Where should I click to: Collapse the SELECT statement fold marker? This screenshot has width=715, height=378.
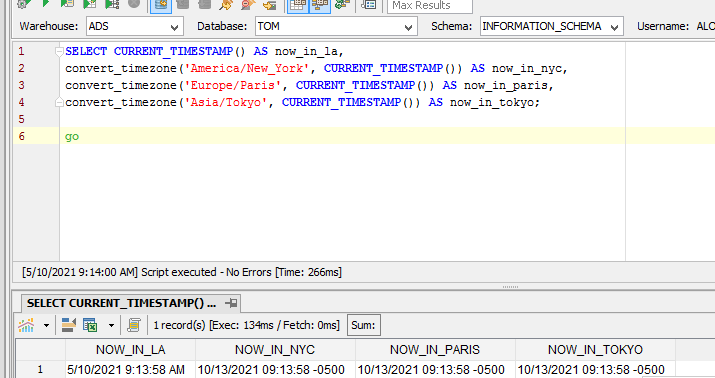pyautogui.click(x=59, y=52)
